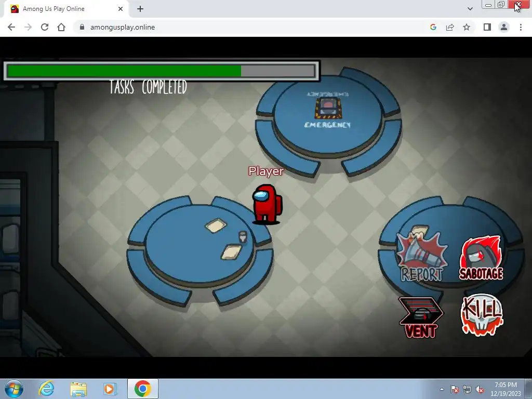The width and height of the screenshot is (532, 399).
Task: Go back using the browser back arrow
Action: (x=11, y=27)
